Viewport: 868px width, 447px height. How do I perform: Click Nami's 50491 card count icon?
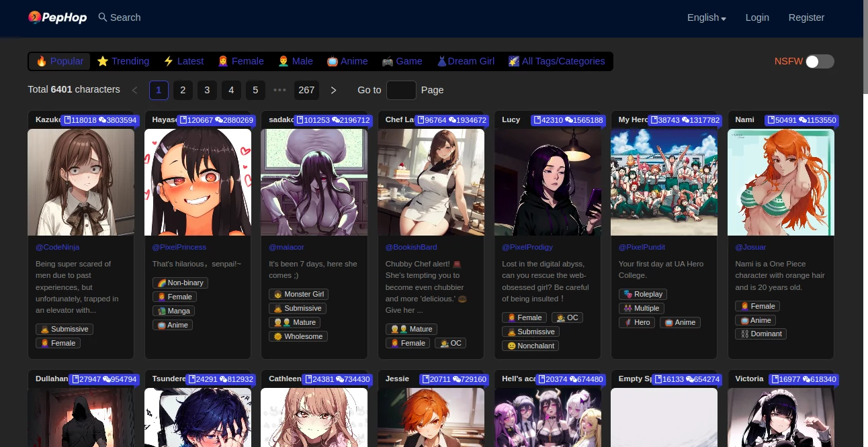771,120
